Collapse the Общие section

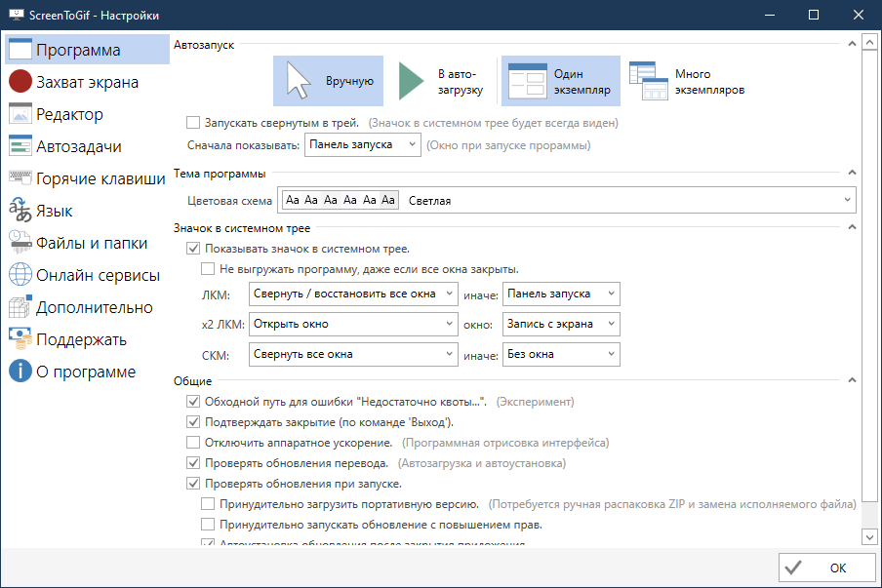[852, 380]
